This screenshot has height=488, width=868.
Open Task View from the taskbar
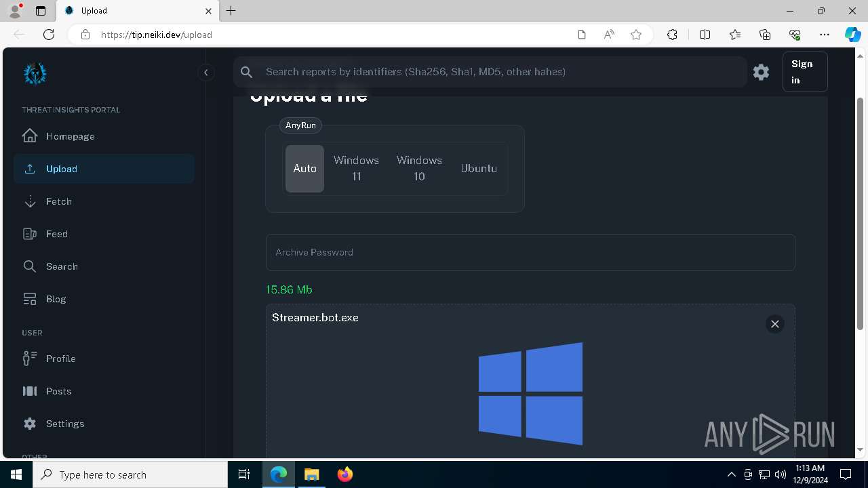point(244,474)
